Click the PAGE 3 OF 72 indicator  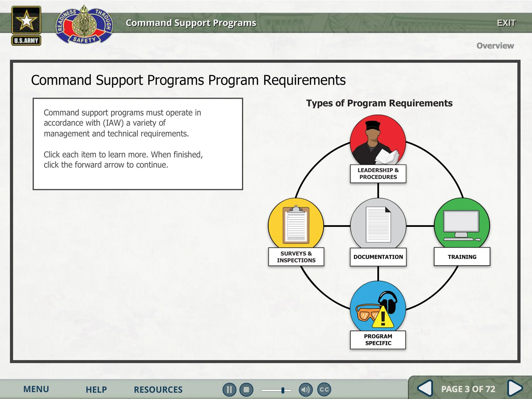coord(468,389)
